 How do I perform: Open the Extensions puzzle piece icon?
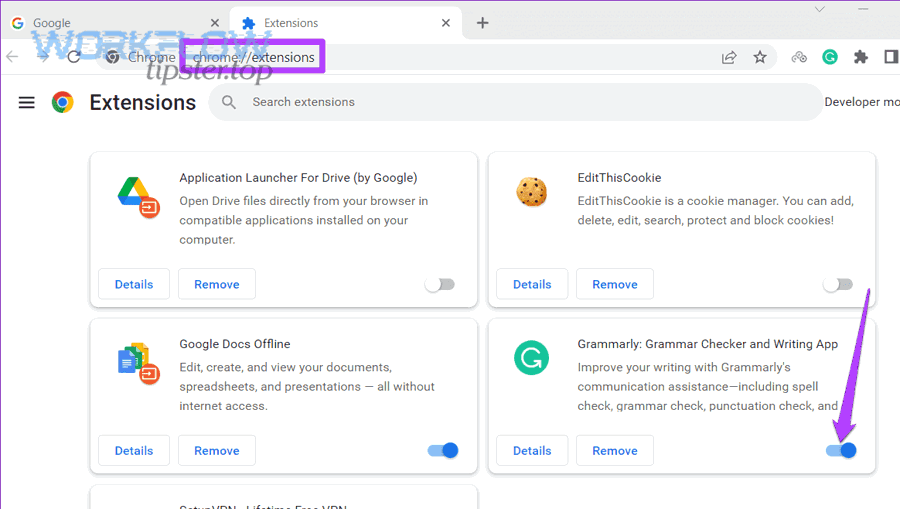pyautogui.click(x=860, y=57)
